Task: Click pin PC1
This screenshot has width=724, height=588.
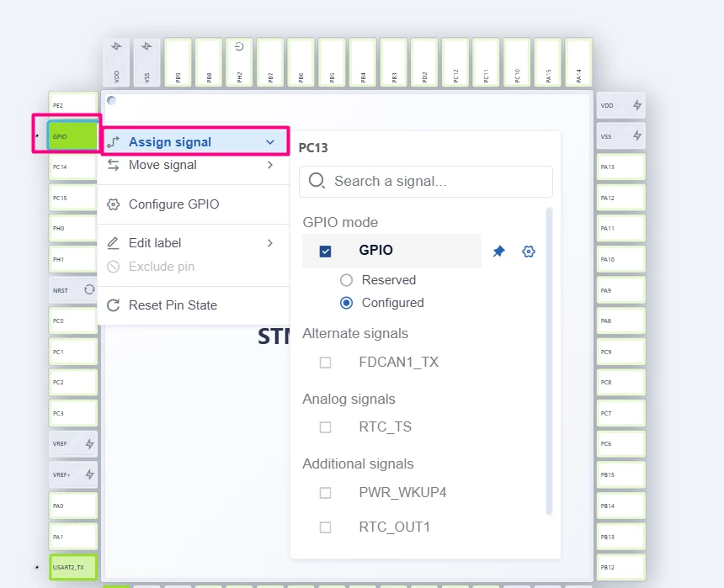Action: [x=73, y=352]
